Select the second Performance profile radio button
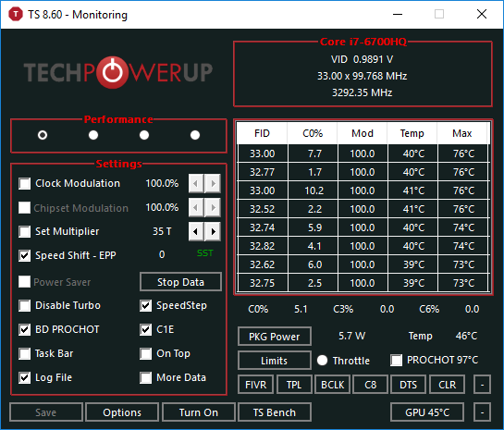The width and height of the screenshot is (504, 430). pos(93,135)
